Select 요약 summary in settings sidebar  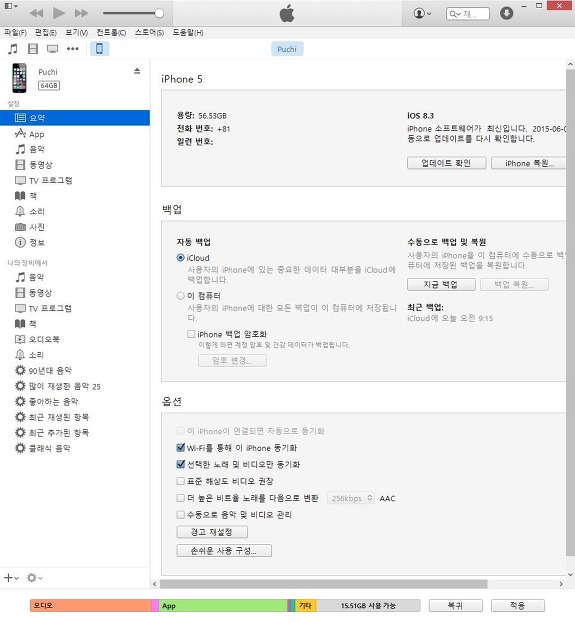click(75, 118)
